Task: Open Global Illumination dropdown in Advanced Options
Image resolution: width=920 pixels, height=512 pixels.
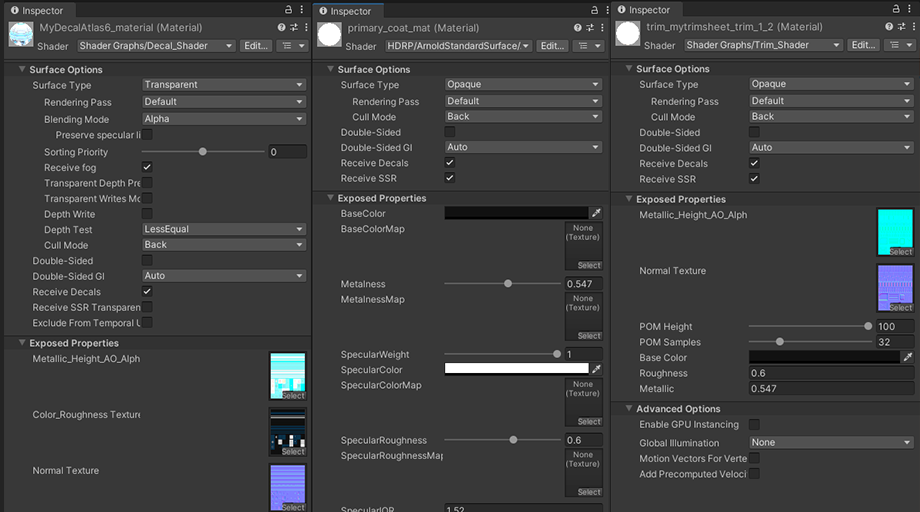Action: 831,442
